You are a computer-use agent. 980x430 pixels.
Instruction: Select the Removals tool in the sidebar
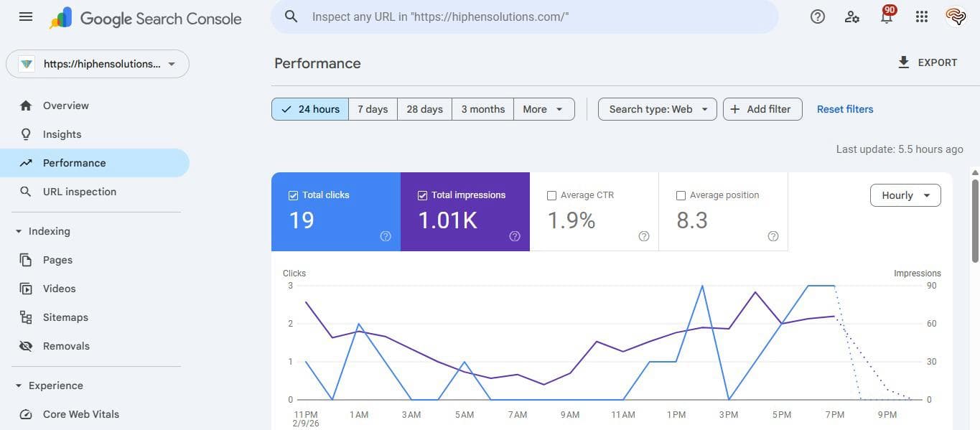(x=66, y=345)
